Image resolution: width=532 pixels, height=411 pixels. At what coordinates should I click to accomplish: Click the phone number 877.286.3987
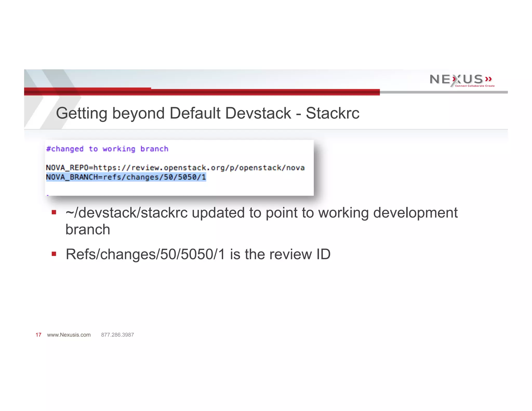tap(117, 335)
